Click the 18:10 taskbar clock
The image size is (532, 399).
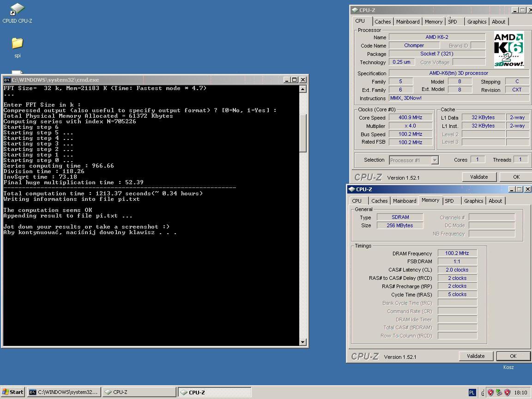pos(520,393)
